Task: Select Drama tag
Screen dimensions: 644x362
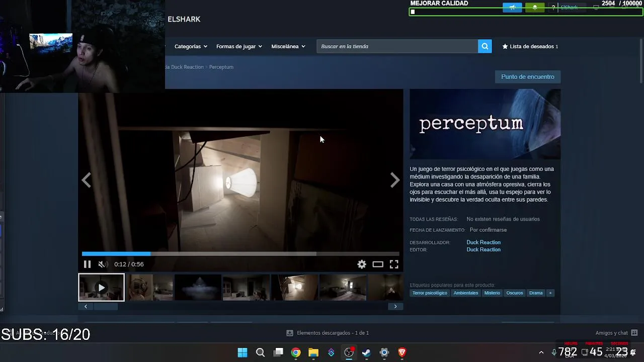Action: [x=536, y=293]
